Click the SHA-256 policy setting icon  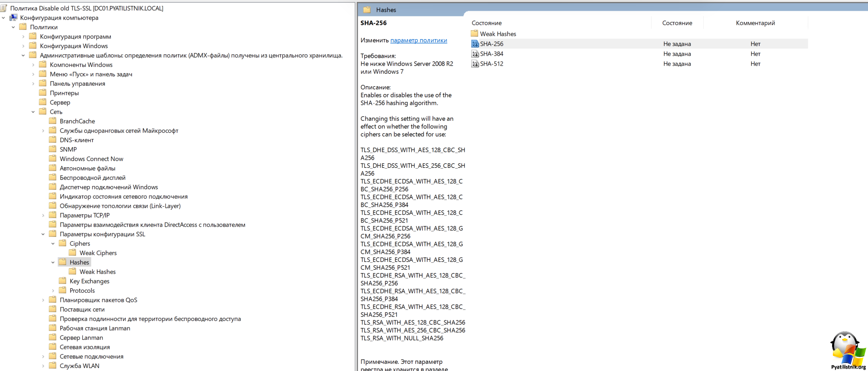pyautogui.click(x=475, y=44)
